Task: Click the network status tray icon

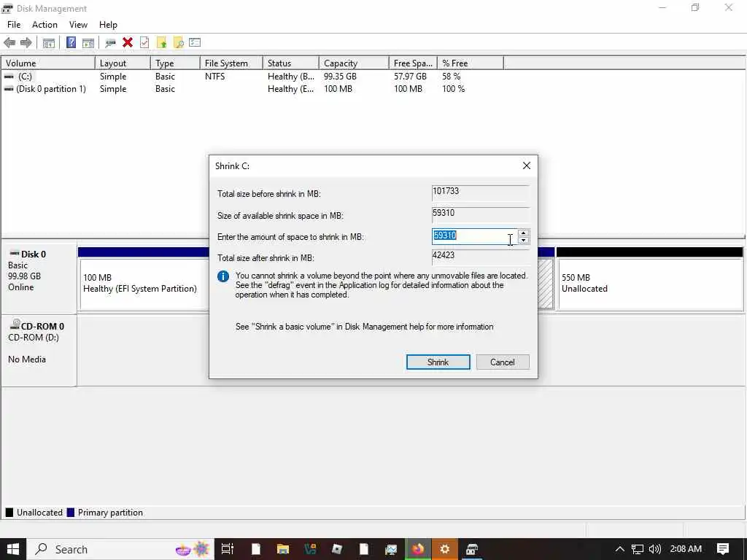Action: (x=638, y=549)
